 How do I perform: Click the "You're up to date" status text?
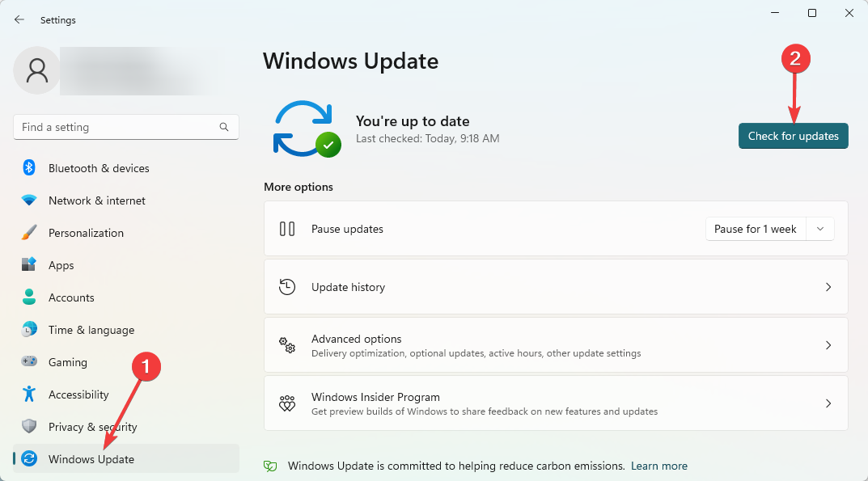point(413,121)
